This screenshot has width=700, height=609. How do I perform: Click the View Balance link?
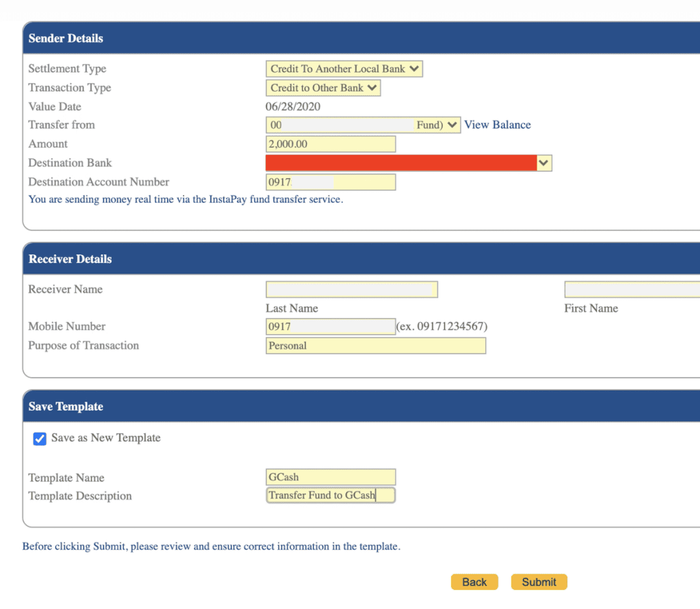[x=497, y=125]
